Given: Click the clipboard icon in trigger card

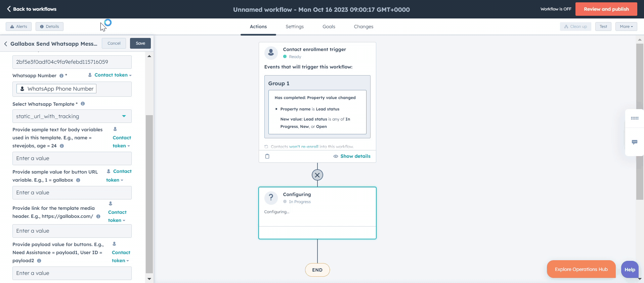Looking at the screenshot, I should 267,156.
